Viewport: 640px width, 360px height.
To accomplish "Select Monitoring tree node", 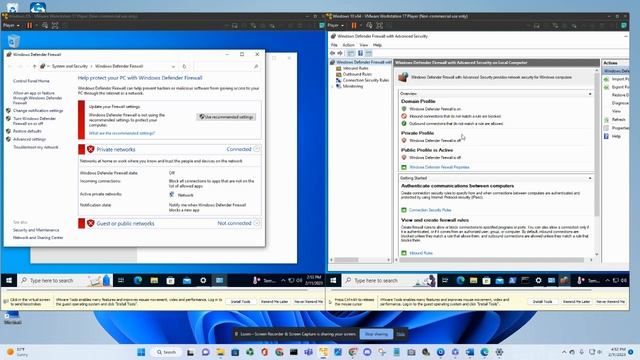I will (x=353, y=86).
